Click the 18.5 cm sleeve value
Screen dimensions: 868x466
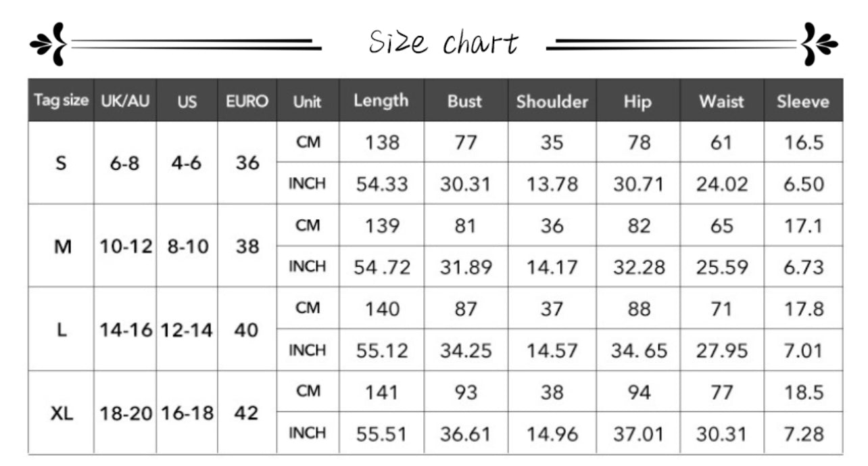tap(804, 392)
